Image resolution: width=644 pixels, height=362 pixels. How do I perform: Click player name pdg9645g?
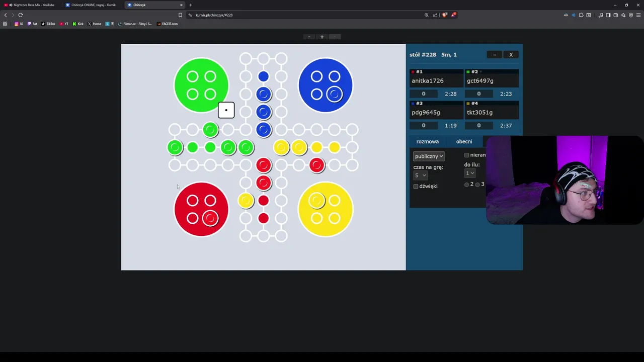pos(426,113)
